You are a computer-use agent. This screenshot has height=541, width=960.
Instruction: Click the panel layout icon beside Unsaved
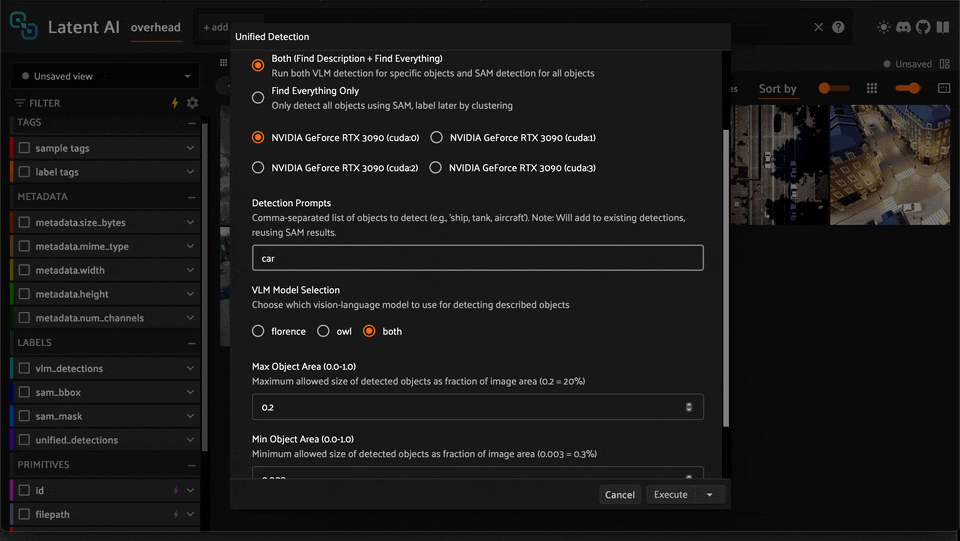[x=945, y=64]
